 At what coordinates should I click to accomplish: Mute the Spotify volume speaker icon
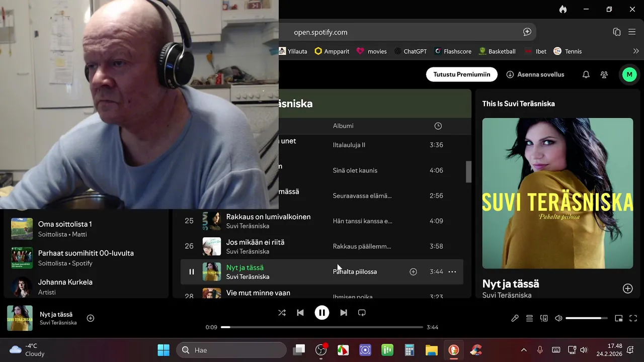pyautogui.click(x=558, y=318)
